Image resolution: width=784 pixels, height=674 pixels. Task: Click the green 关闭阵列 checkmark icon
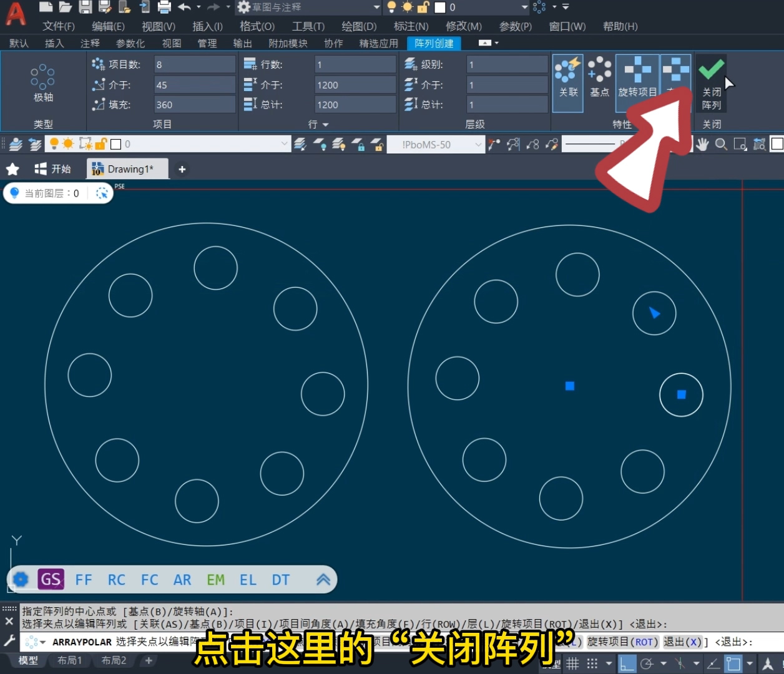click(711, 70)
